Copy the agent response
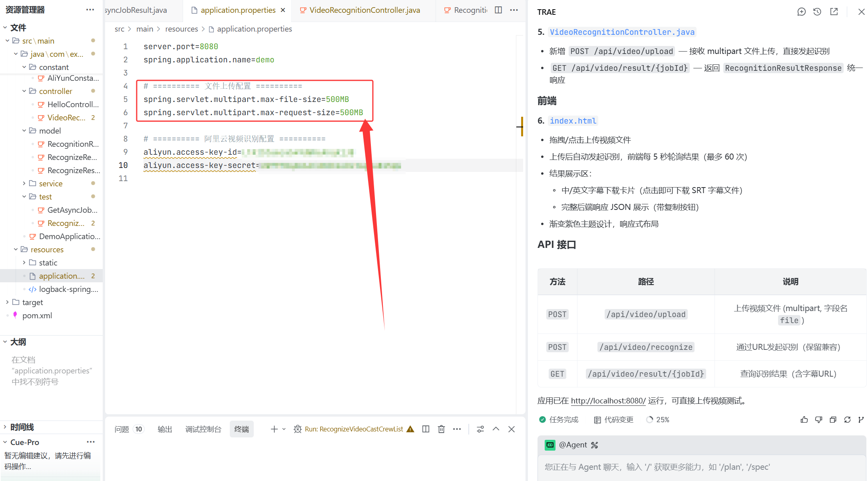 click(x=833, y=419)
